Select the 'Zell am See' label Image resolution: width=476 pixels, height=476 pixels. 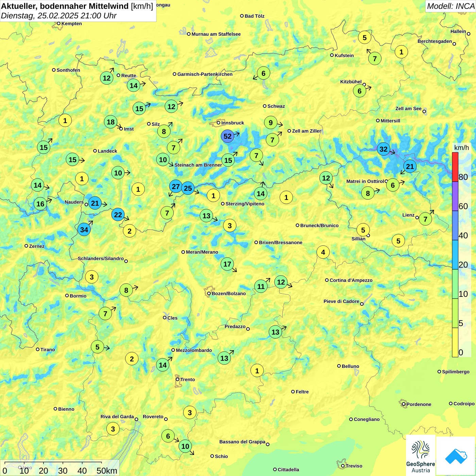click(x=408, y=108)
